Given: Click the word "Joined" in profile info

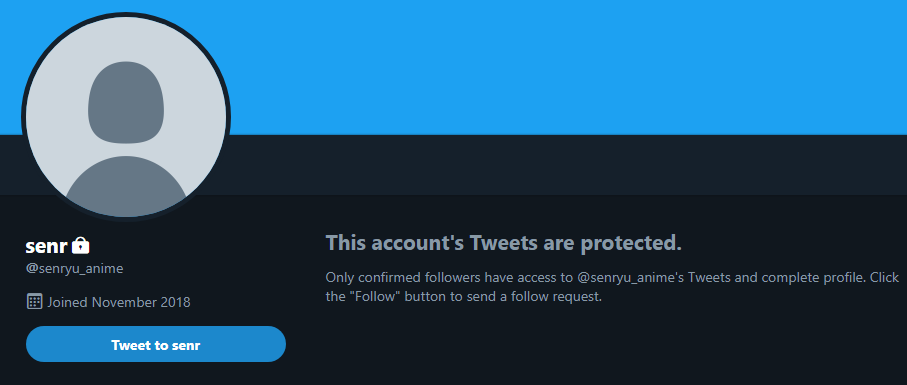Looking at the screenshot, I should (68, 302).
